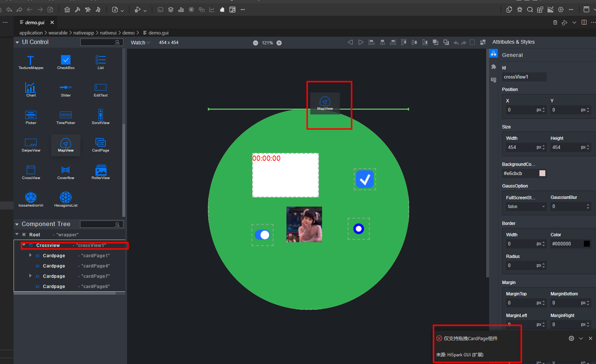Open the FullScreenSt false dropdown

(526, 207)
